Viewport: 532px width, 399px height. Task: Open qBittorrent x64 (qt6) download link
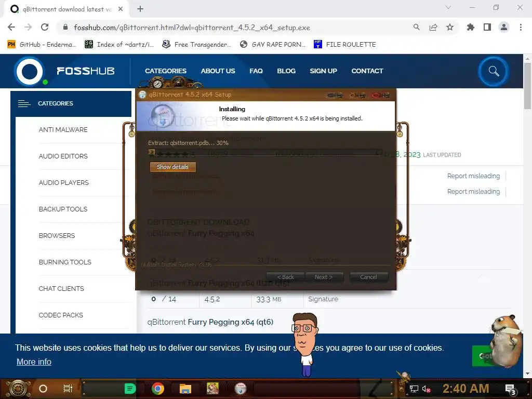pos(210,322)
